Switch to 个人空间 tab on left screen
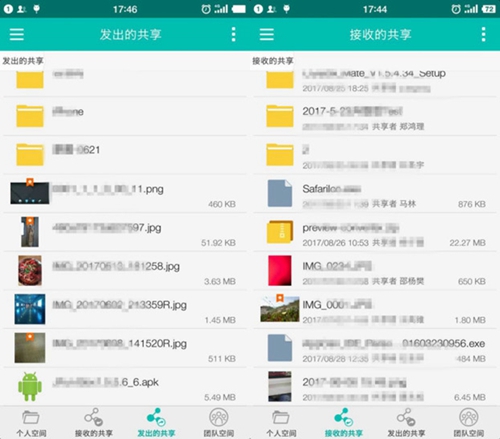Viewport: 500px width, 439px height. point(31,423)
